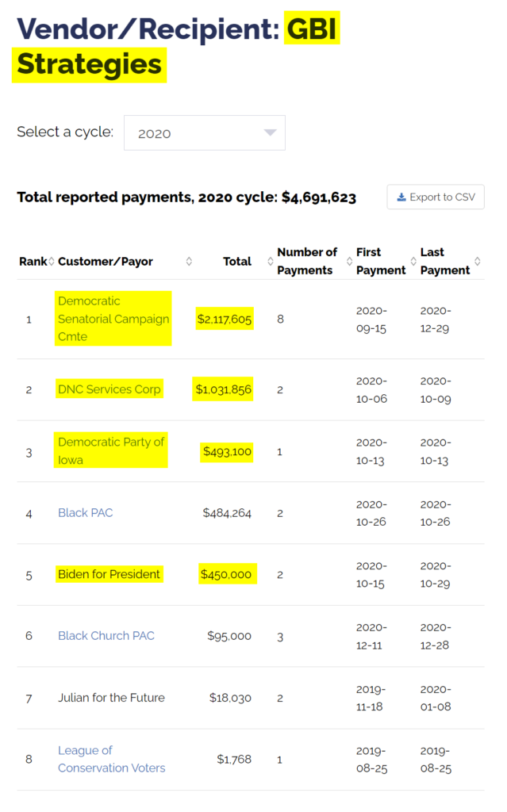Image resolution: width=507 pixels, height=812 pixels.
Task: Visit the Biden for President link
Action: pos(109,574)
